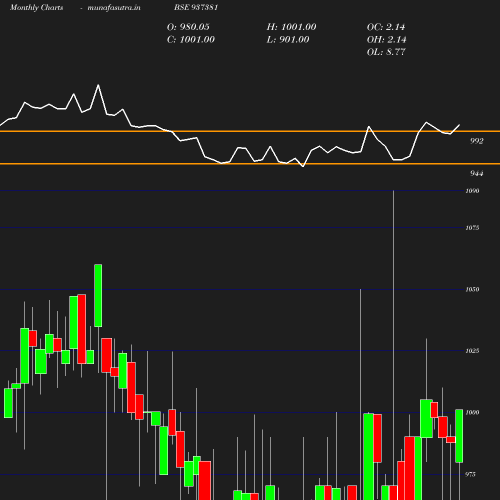This screenshot has height=500, width=500.
Task: Click the 'OL: 8.77' reading
Action: tap(386, 52)
